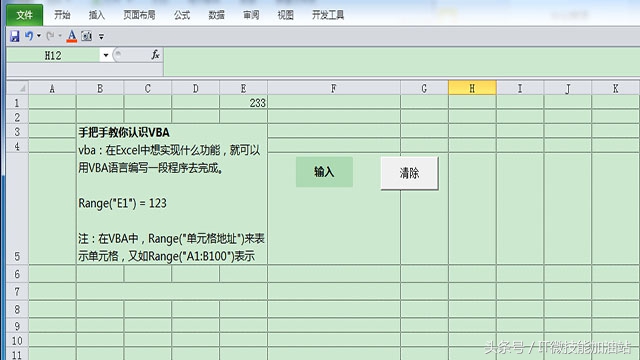Viewport: 640px width, 360px height.
Task: Open the 文件 tab
Action: pyautogui.click(x=24, y=15)
